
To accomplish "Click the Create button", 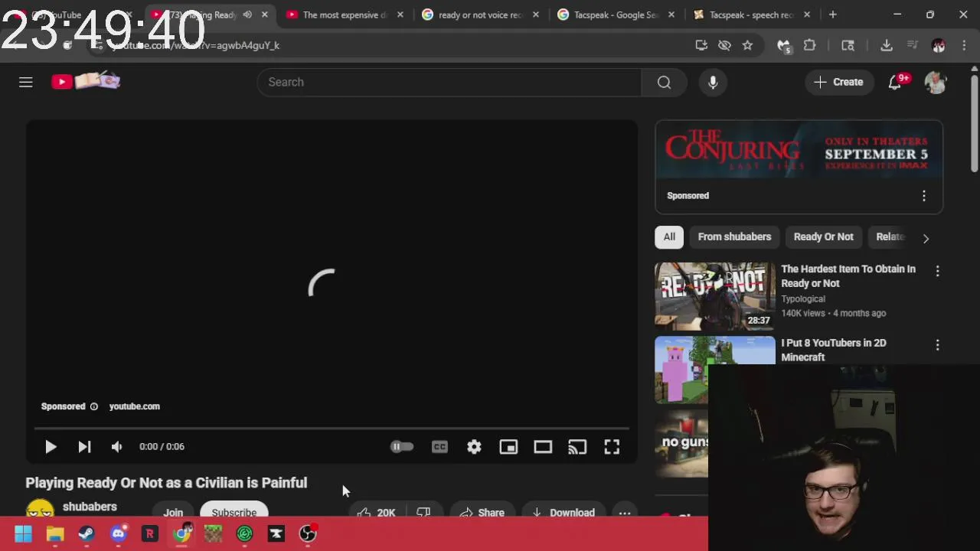I will (838, 82).
